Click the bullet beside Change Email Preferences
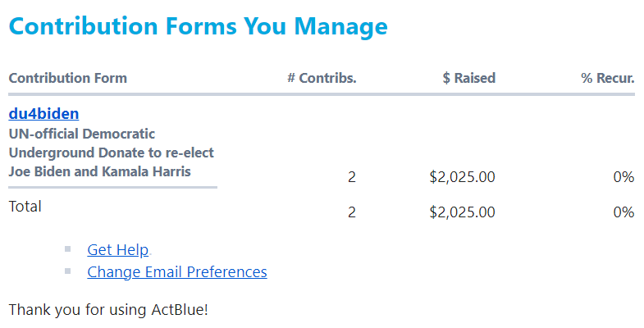 (67, 270)
